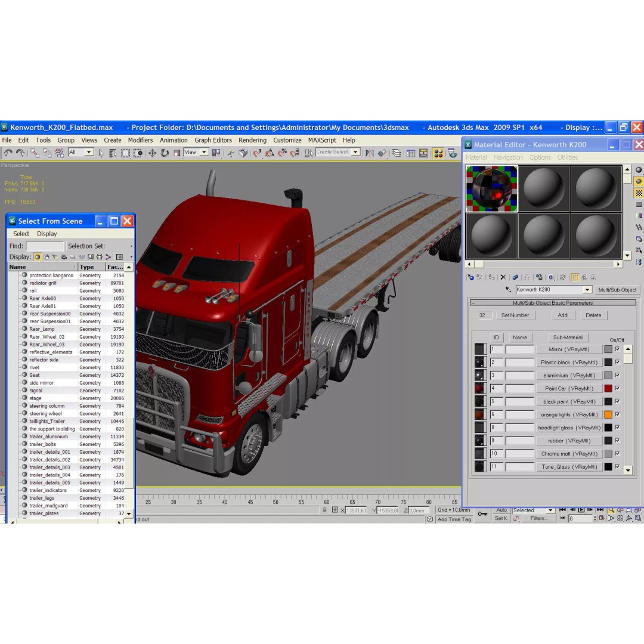Click the Add sub-material button

(562, 315)
